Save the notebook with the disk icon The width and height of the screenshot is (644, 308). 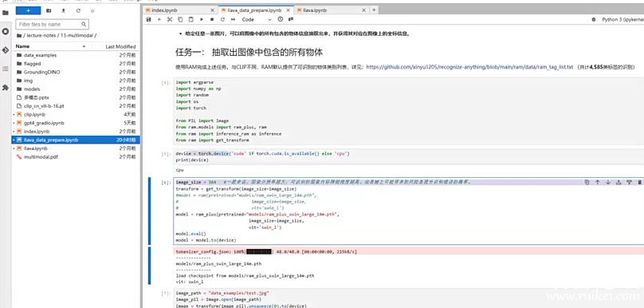click(x=149, y=19)
